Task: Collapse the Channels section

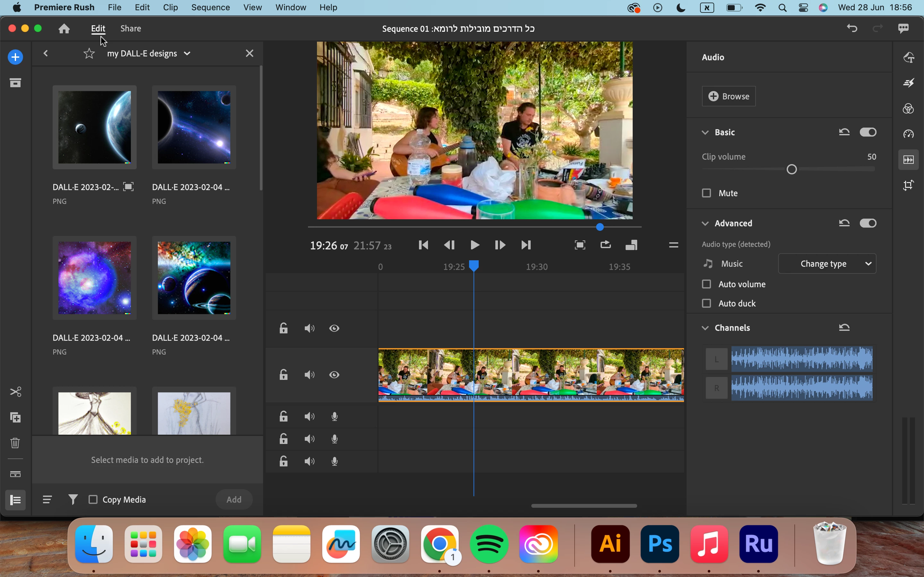Action: [x=705, y=328]
